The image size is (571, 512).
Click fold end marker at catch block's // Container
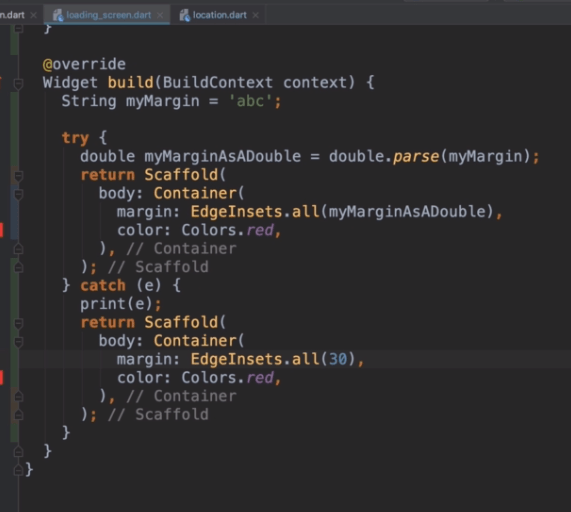[x=18, y=396]
